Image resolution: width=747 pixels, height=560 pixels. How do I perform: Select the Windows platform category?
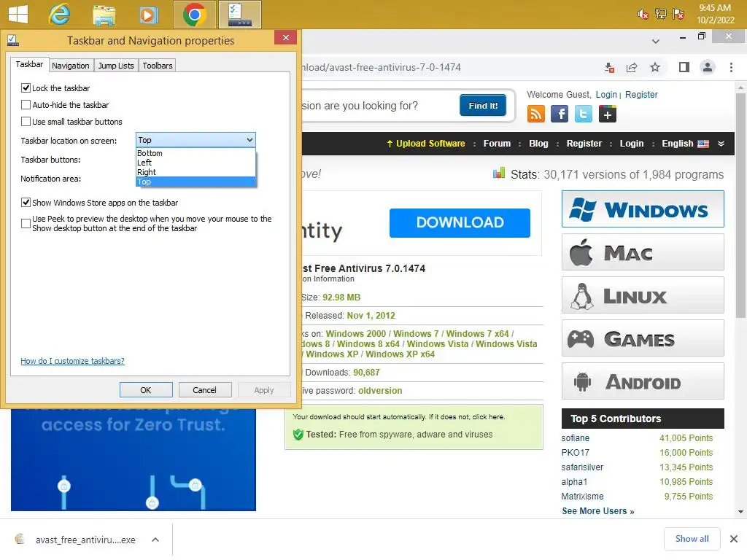pyautogui.click(x=643, y=209)
